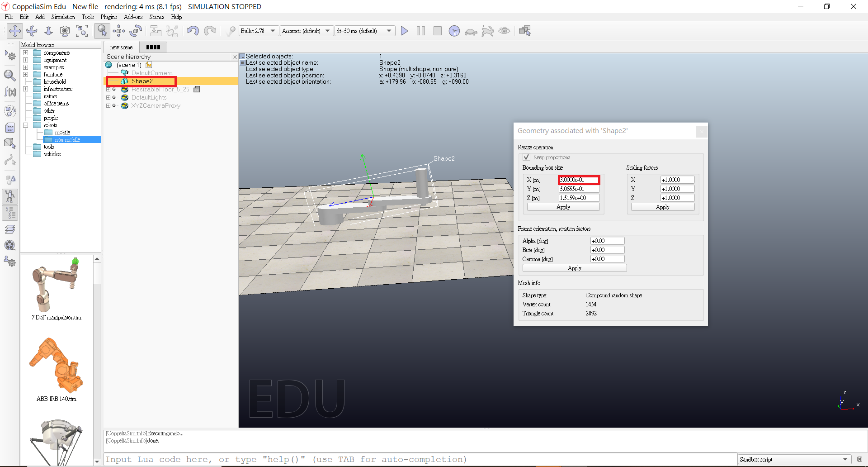The height and width of the screenshot is (467, 868).
Task: Speed up simulation with rabbit icon
Action: [488, 31]
